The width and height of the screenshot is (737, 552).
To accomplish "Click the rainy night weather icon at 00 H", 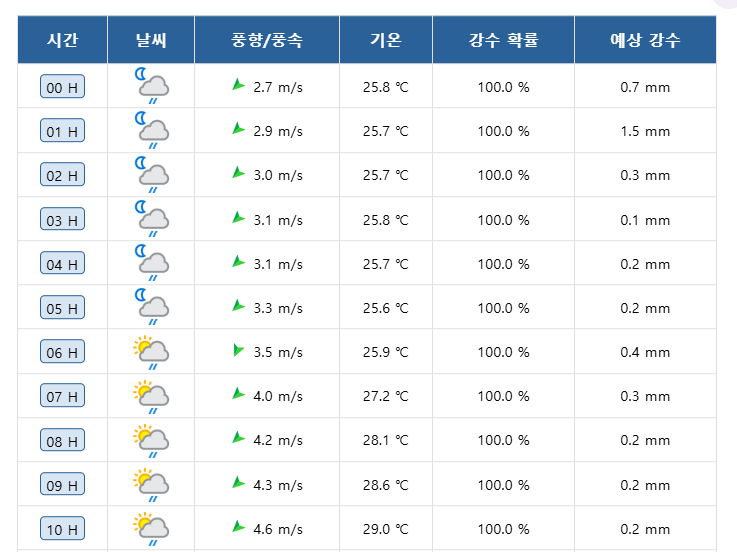I will tap(152, 86).
